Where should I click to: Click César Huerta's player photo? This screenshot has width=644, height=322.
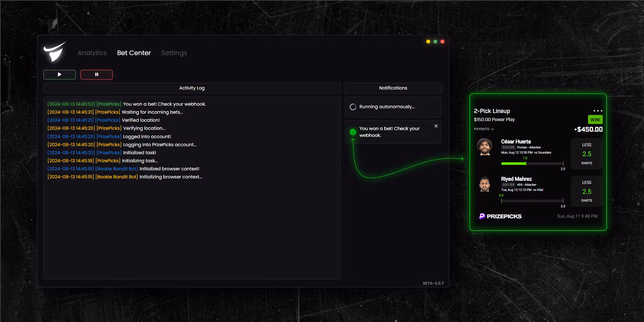(x=485, y=147)
